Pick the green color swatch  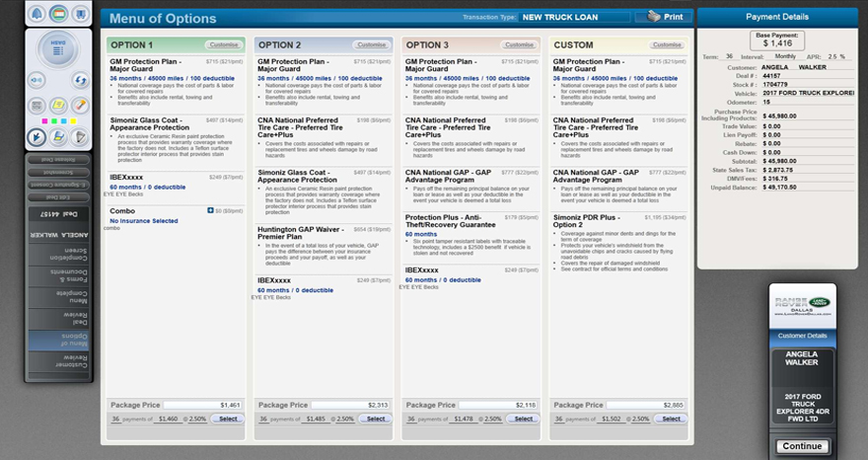tap(54, 120)
